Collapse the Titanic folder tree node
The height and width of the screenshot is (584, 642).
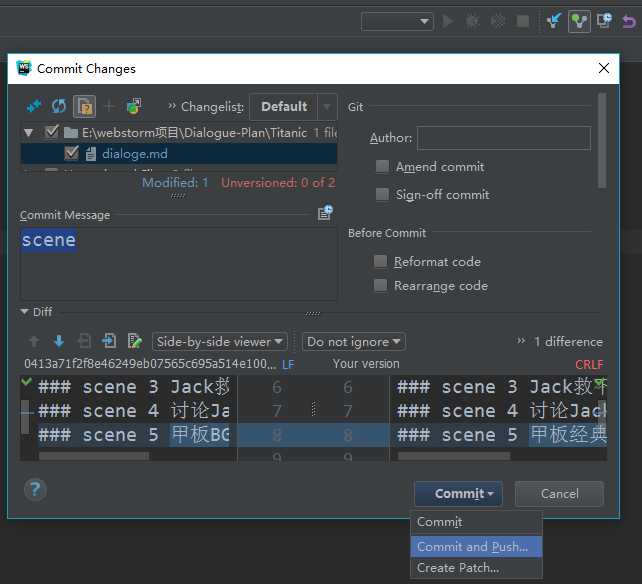[x=29, y=132]
